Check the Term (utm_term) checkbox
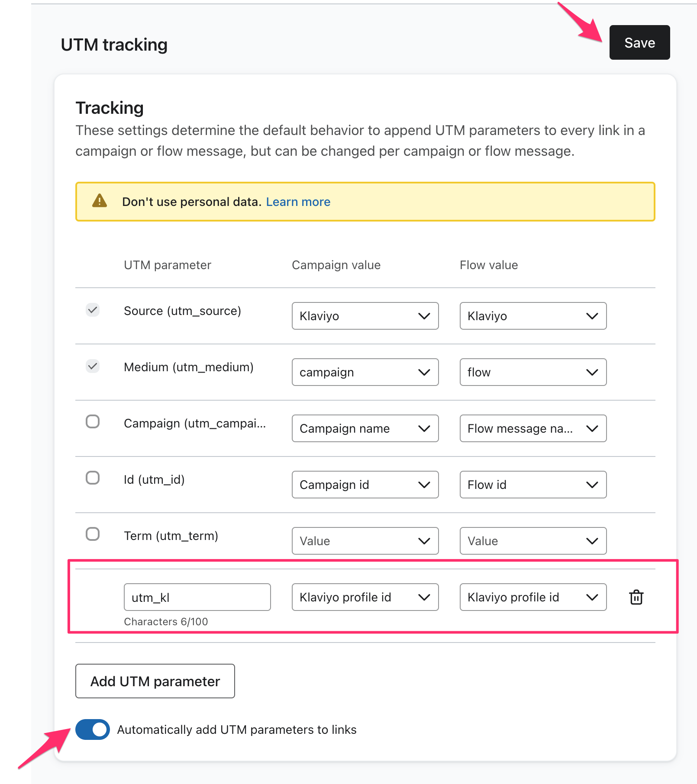The height and width of the screenshot is (784, 697). (x=92, y=534)
